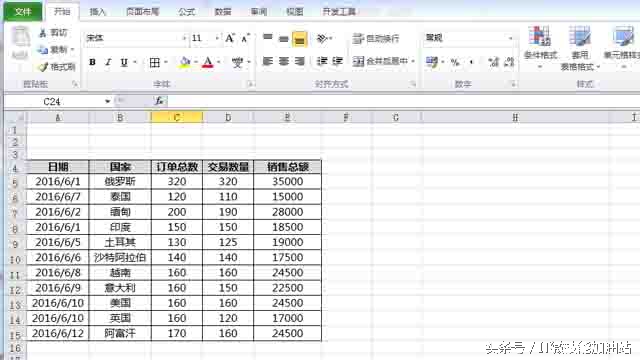Open the 文件 (File) menu tab
The image size is (640, 360).
pos(23,11)
